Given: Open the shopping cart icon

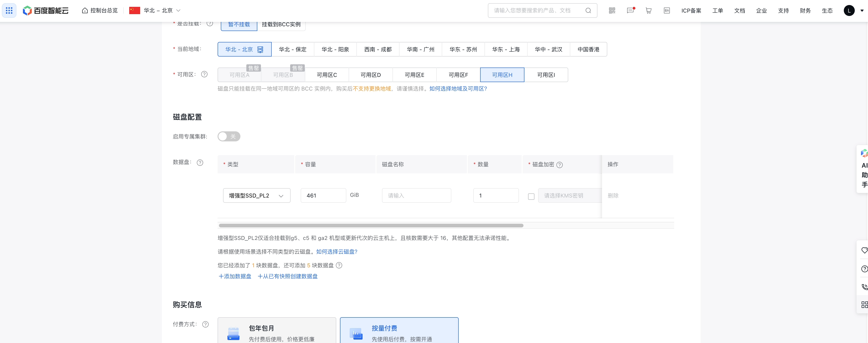Looking at the screenshot, I should 648,10.
